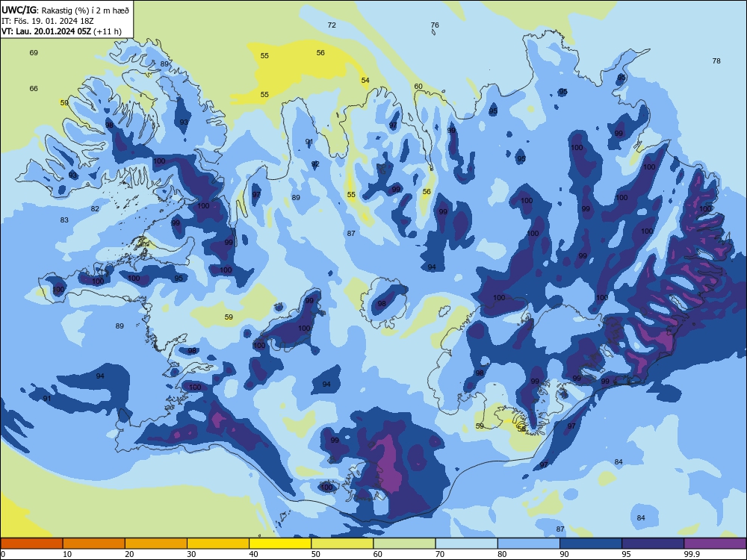The width and height of the screenshot is (747, 560).
Task: Click the map value '92'
Action: point(315,164)
